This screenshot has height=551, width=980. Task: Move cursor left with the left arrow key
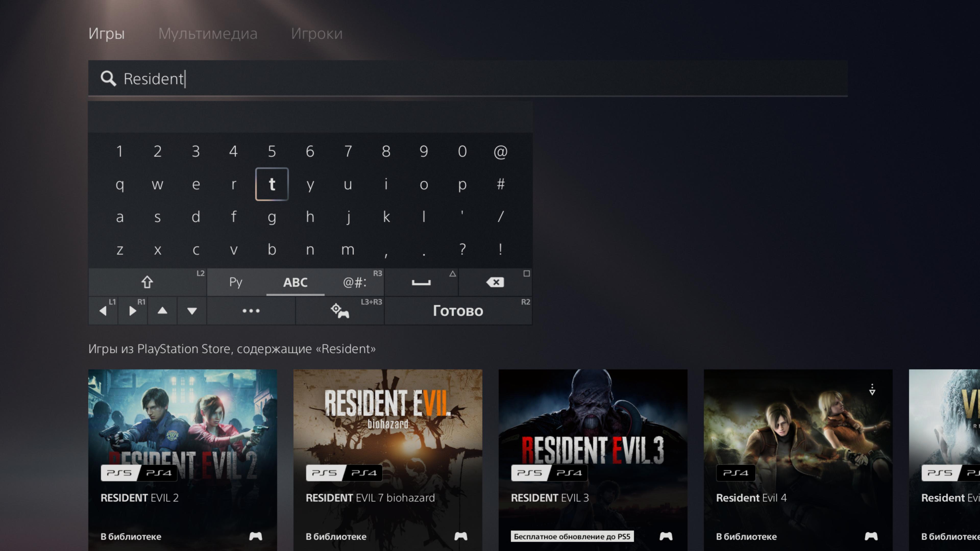point(103,311)
